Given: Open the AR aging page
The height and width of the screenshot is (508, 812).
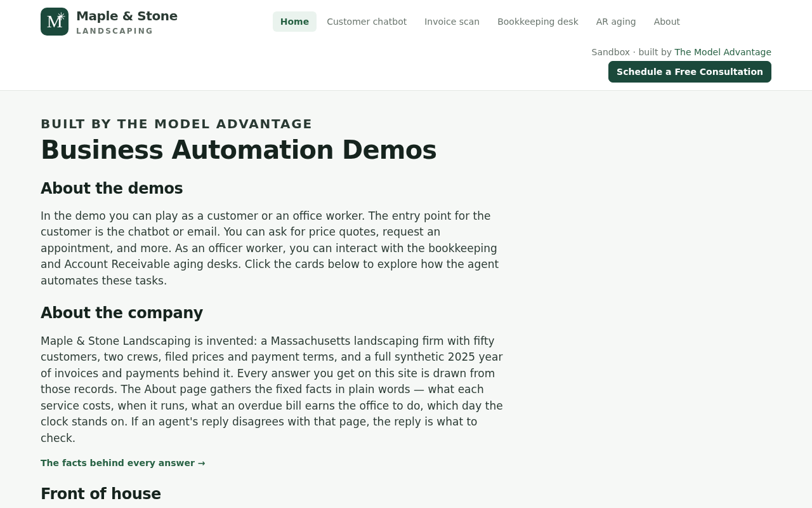Looking at the screenshot, I should (x=616, y=22).
